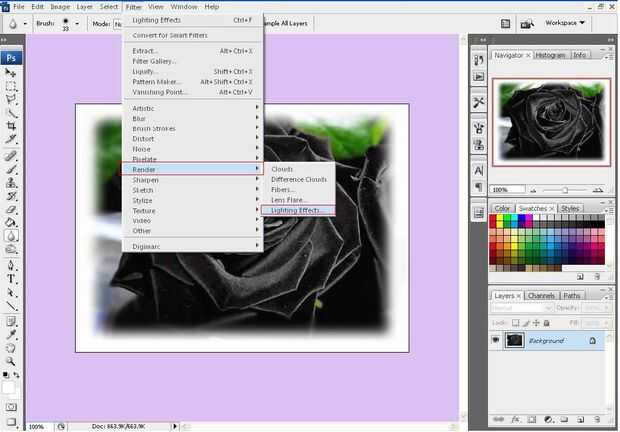Expand the Artistic submenu
The height and width of the screenshot is (432, 620).
pos(192,108)
